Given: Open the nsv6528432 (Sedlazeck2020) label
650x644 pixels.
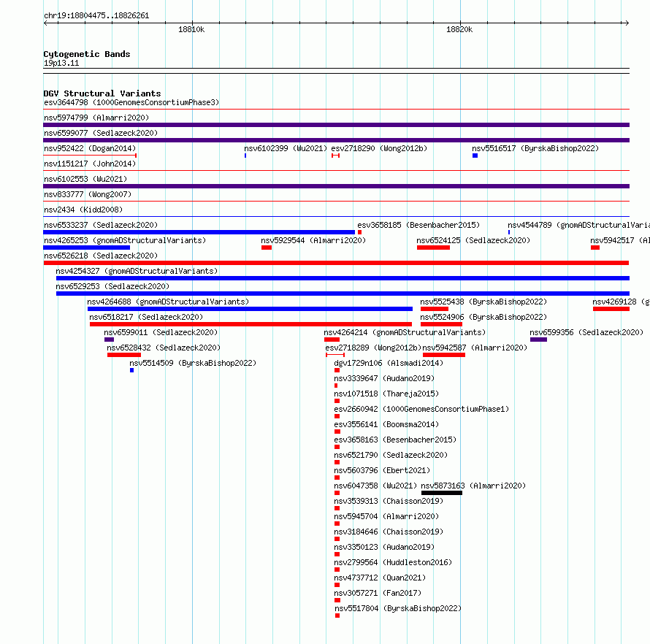Looking at the screenshot, I should pos(164,348).
